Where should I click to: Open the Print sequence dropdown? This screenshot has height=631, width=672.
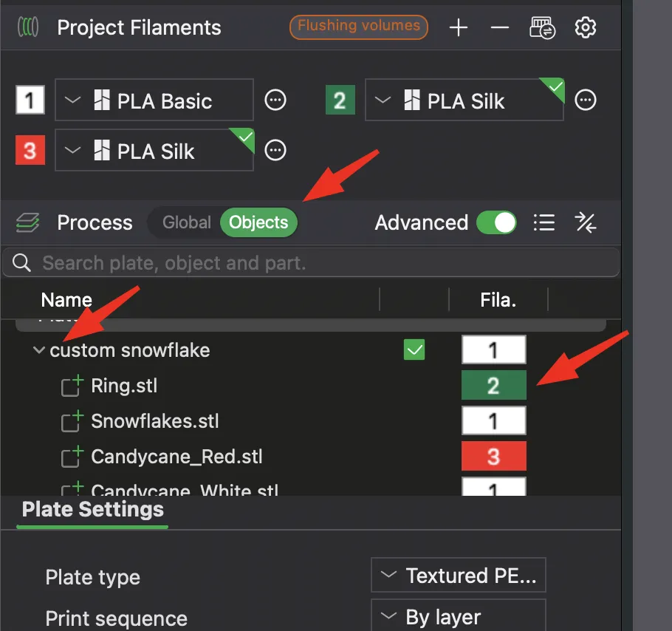click(x=458, y=617)
